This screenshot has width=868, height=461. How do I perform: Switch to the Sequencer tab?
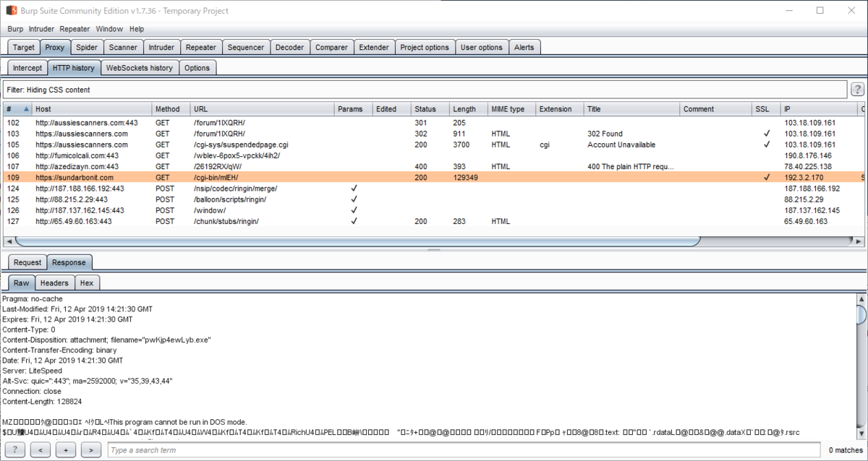pos(246,47)
